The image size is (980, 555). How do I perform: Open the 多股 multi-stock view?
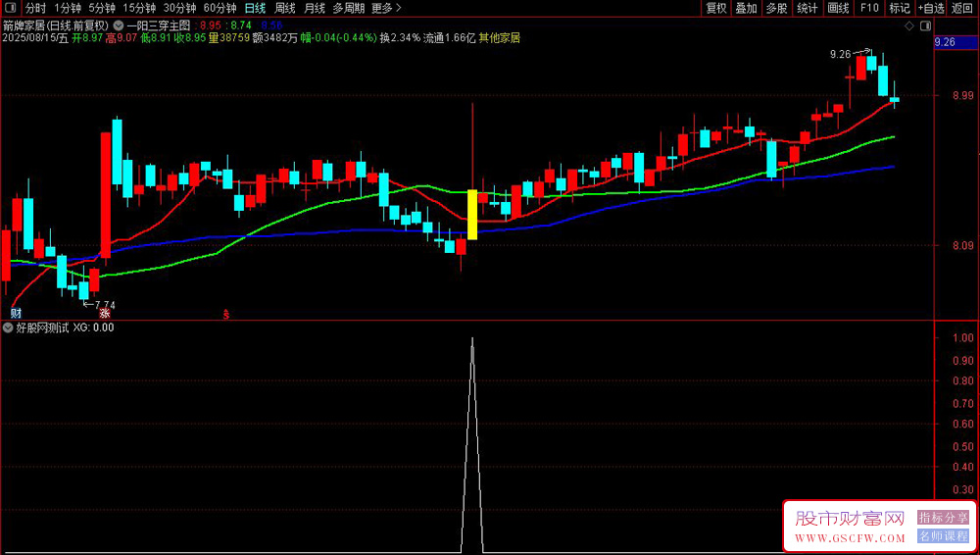[777, 8]
